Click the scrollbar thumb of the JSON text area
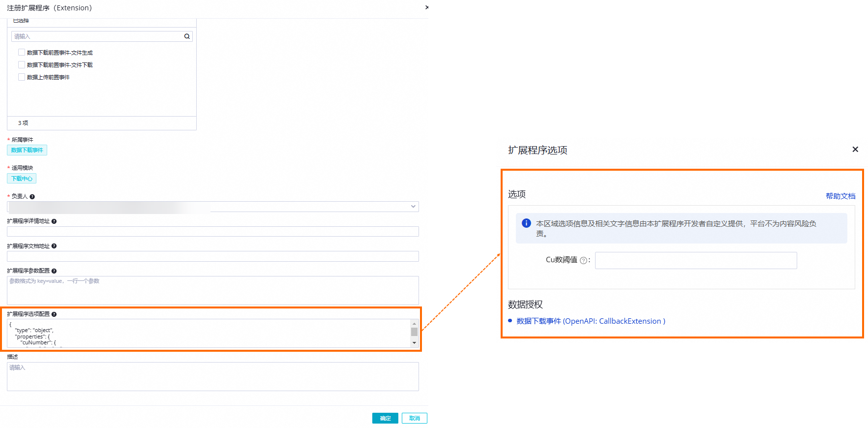The height and width of the screenshot is (428, 868). [415, 332]
